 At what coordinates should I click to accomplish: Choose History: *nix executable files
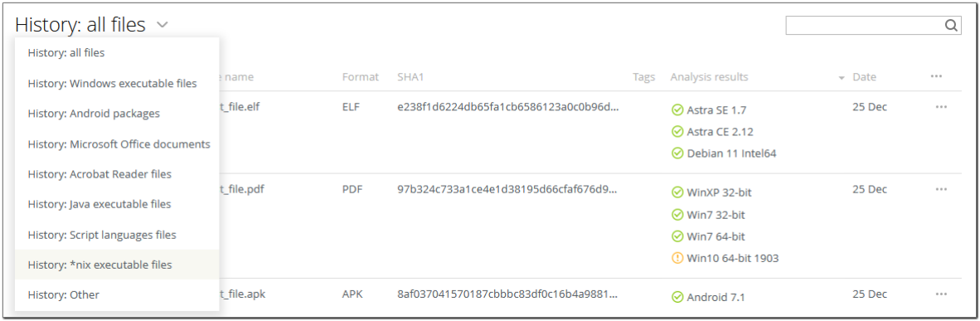coord(100,265)
